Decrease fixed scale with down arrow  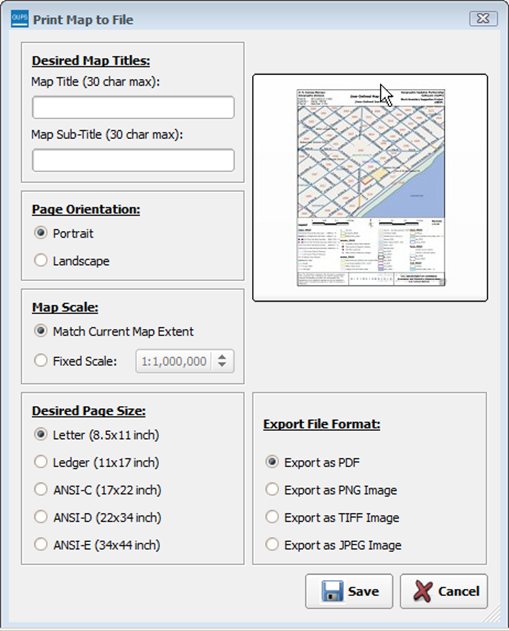click(x=222, y=365)
